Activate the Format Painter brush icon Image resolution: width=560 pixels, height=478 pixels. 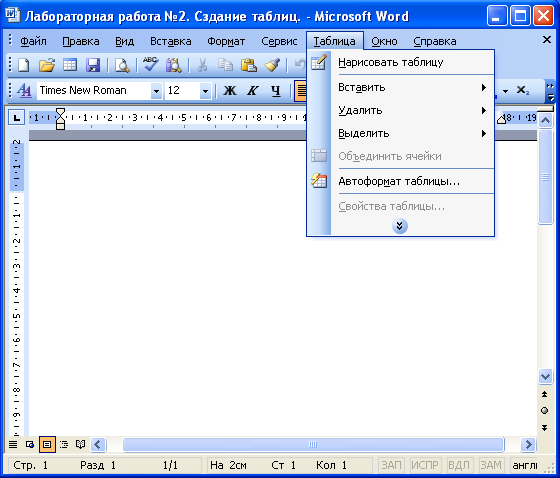(272, 65)
